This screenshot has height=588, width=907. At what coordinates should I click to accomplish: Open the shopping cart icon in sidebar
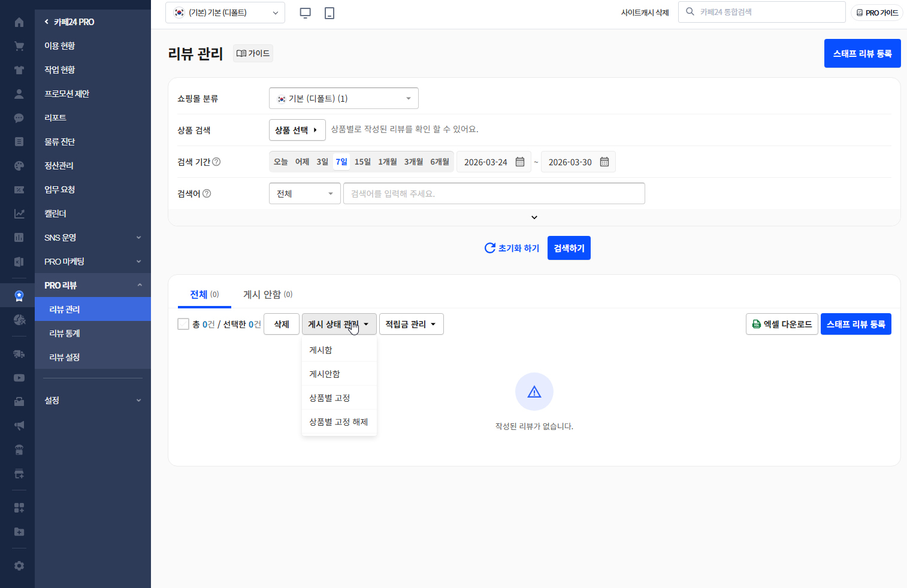pos(19,46)
